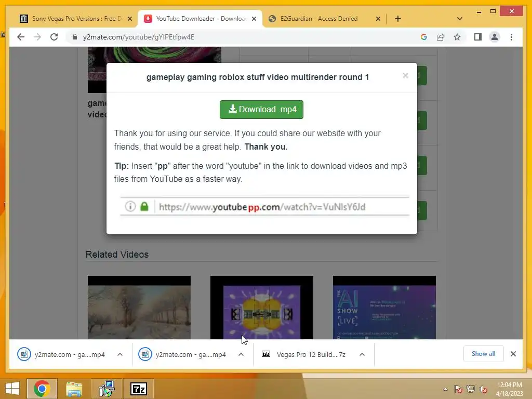Click Chrome icon in the taskbar

coord(42,389)
